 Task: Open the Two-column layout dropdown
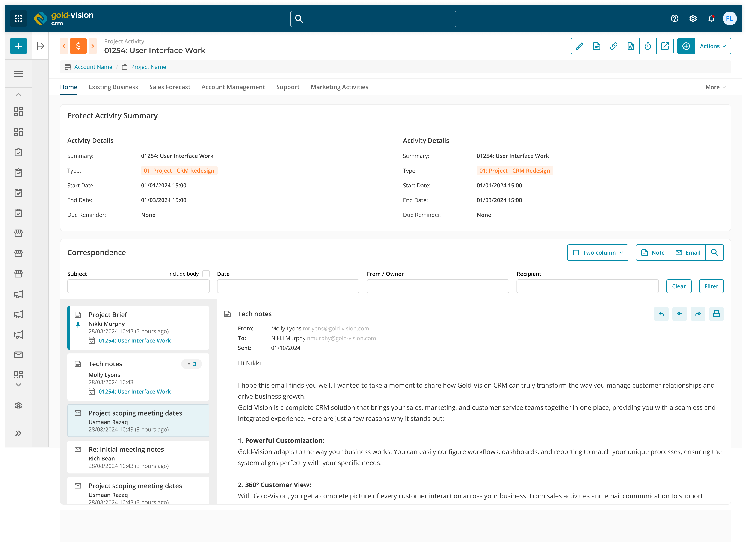coord(597,253)
